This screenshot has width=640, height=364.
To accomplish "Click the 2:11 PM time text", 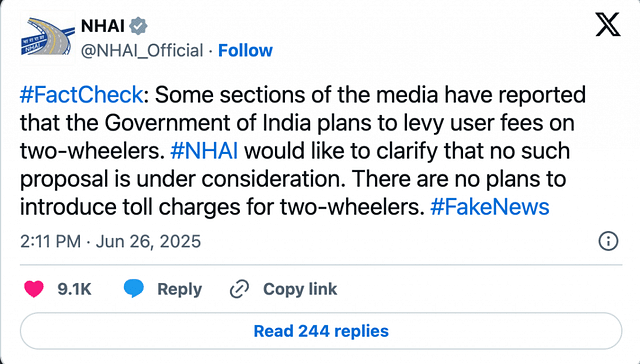I will coord(51,242).
